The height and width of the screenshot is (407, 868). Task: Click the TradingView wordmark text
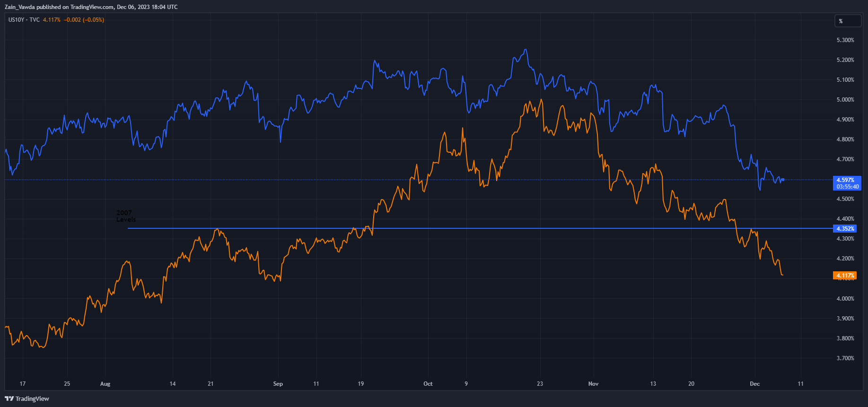click(x=32, y=399)
